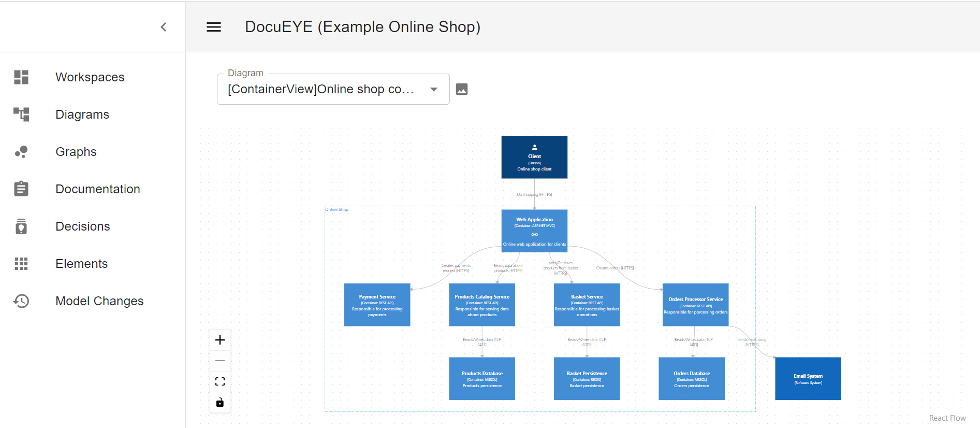The width and height of the screenshot is (980, 428).
Task: Open the hamburger menu in the header
Action: 214,27
